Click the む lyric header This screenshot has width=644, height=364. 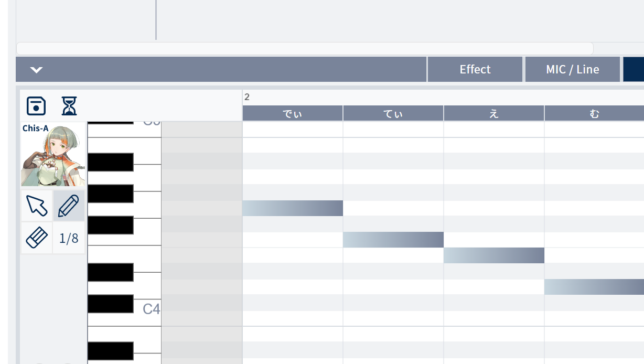pyautogui.click(x=594, y=114)
